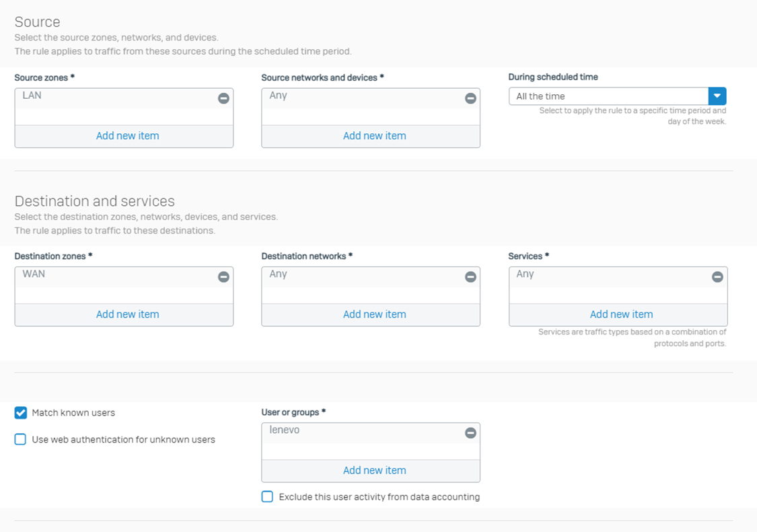Add new item to Source zones

click(127, 136)
